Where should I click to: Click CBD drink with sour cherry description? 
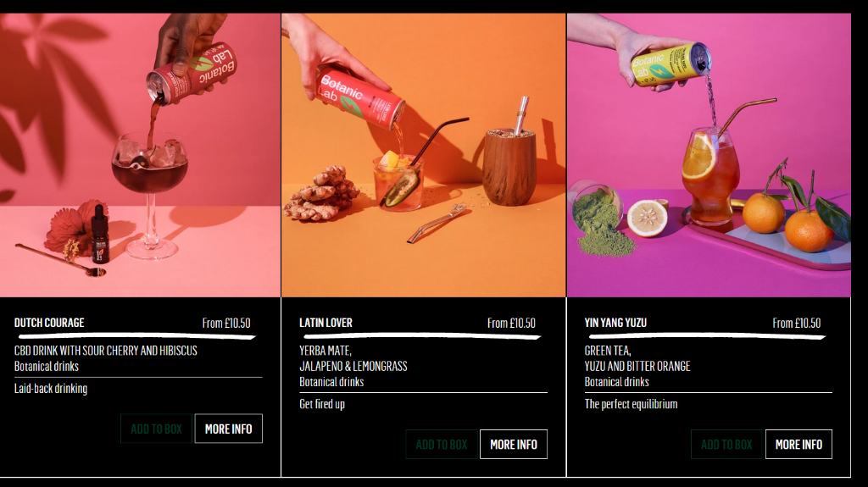pos(106,351)
